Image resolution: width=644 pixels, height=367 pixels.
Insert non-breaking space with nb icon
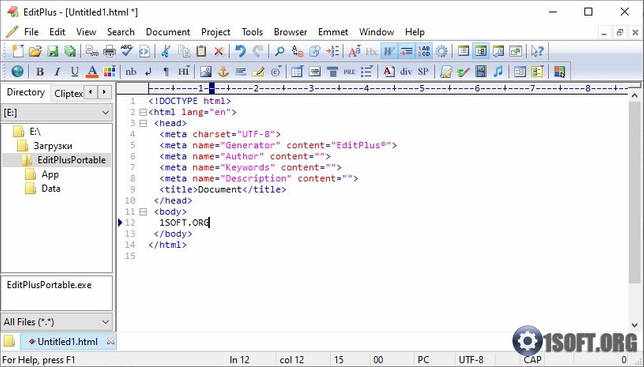131,71
